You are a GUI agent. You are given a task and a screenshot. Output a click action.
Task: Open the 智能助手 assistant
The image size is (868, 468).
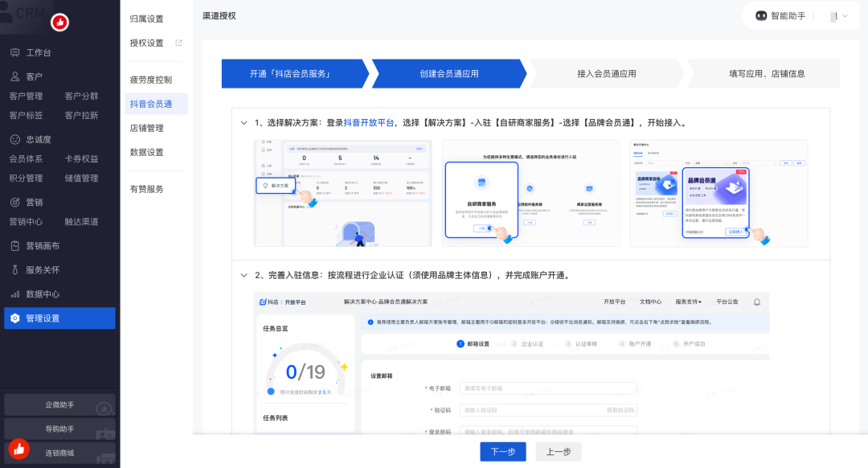(780, 16)
